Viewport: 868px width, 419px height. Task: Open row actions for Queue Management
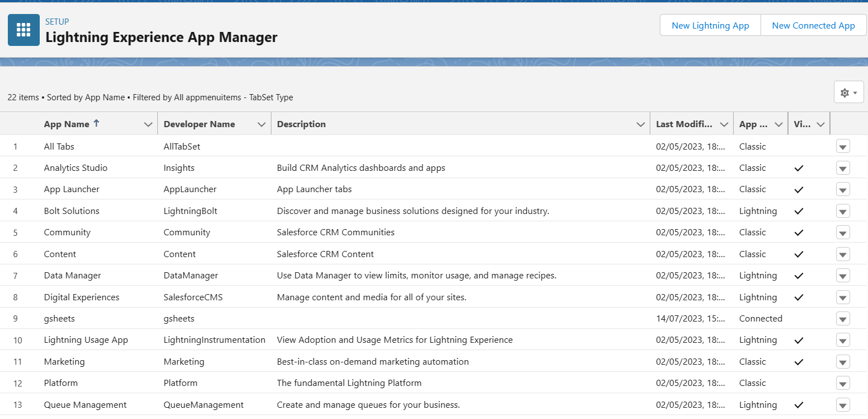[x=843, y=405]
